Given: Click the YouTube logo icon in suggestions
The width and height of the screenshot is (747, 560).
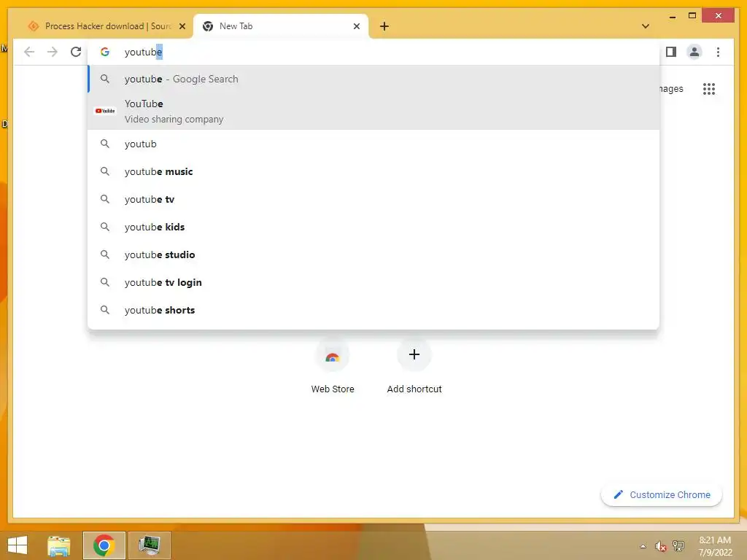Looking at the screenshot, I should 105,111.
